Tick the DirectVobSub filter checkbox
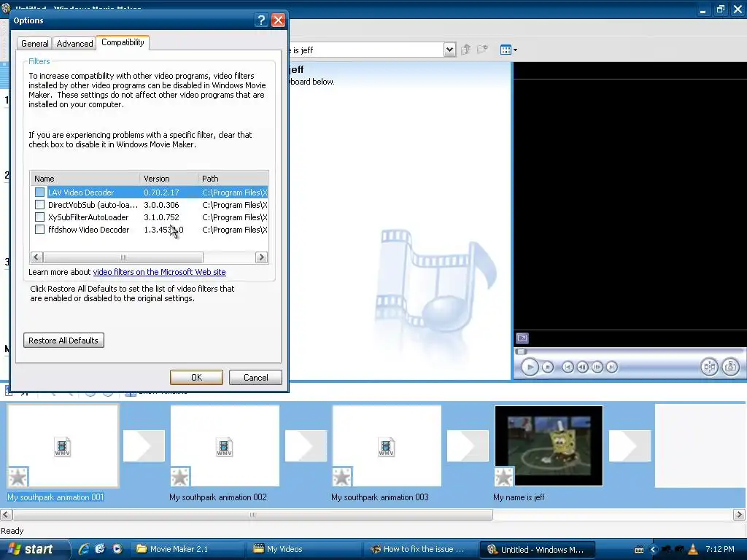 39,205
